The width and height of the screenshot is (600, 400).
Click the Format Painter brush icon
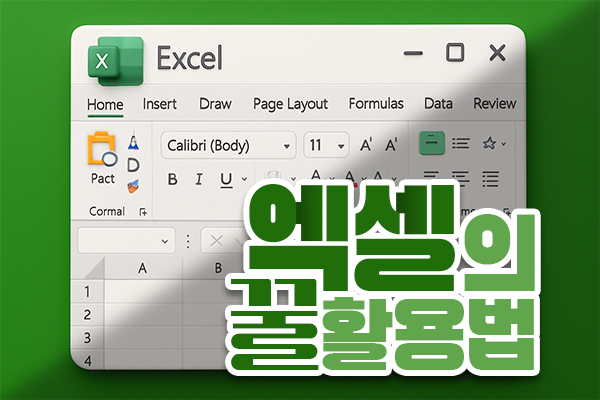tap(133, 186)
